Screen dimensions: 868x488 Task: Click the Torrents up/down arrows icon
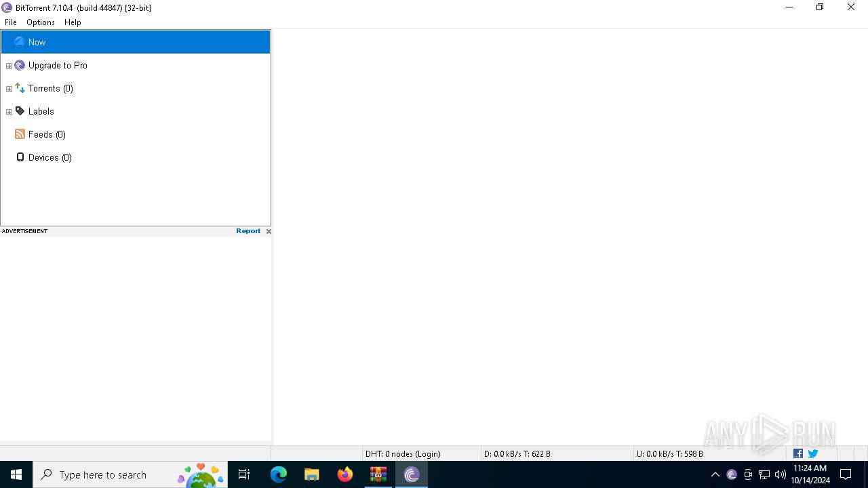coord(20,88)
